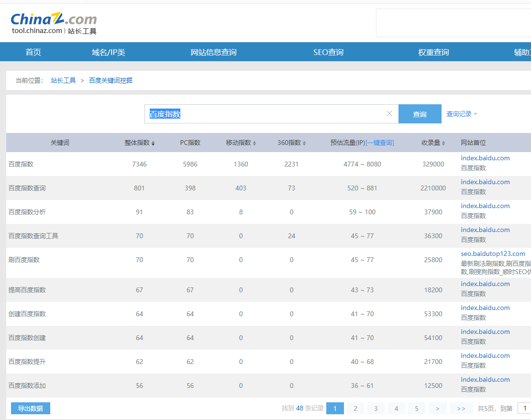Follow the 站长工具 breadcrumb link
Viewport: 531px width, 420px height.
[x=63, y=81]
